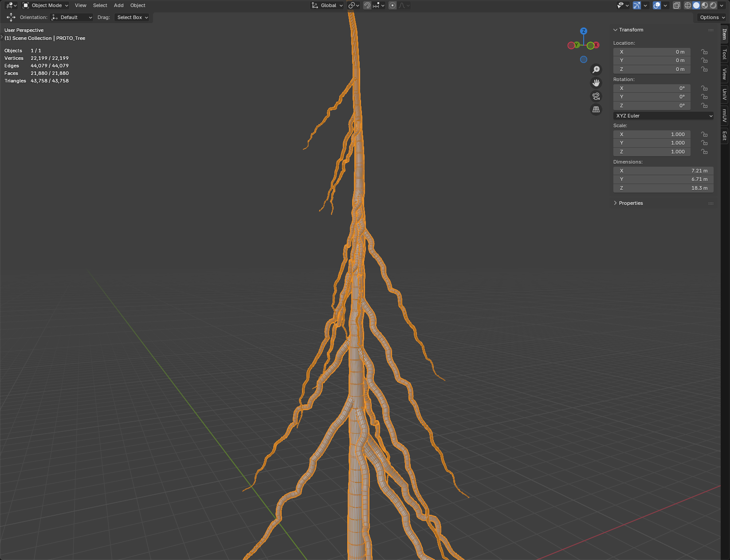730x560 pixels.
Task: Select wireframe viewport shading mode
Action: 688,5
